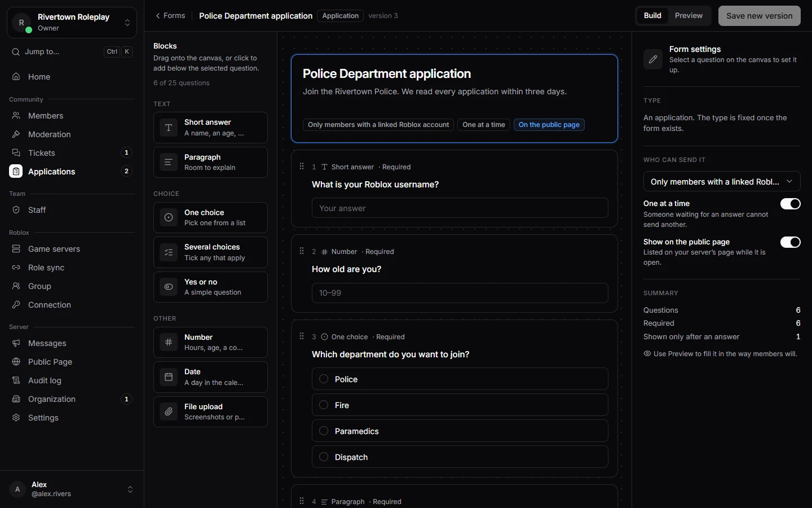This screenshot has width=812, height=508.
Task: Open the Role sync page
Action: click(x=72, y=268)
